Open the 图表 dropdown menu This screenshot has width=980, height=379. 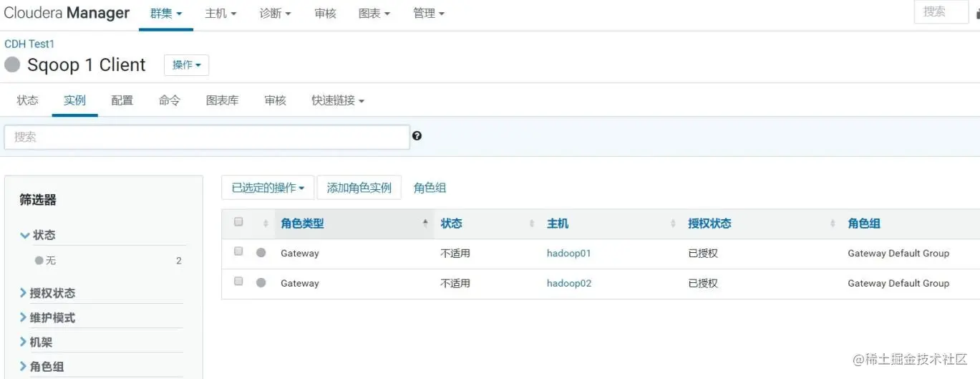click(374, 14)
